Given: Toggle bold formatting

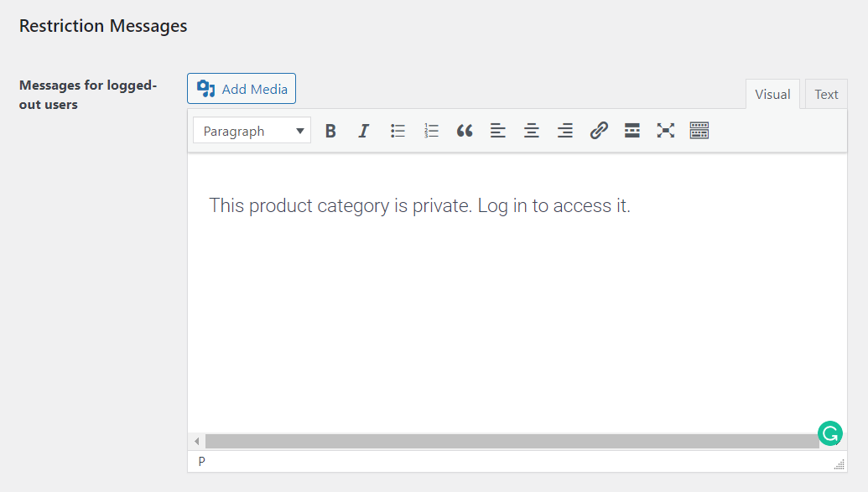Looking at the screenshot, I should (x=330, y=131).
